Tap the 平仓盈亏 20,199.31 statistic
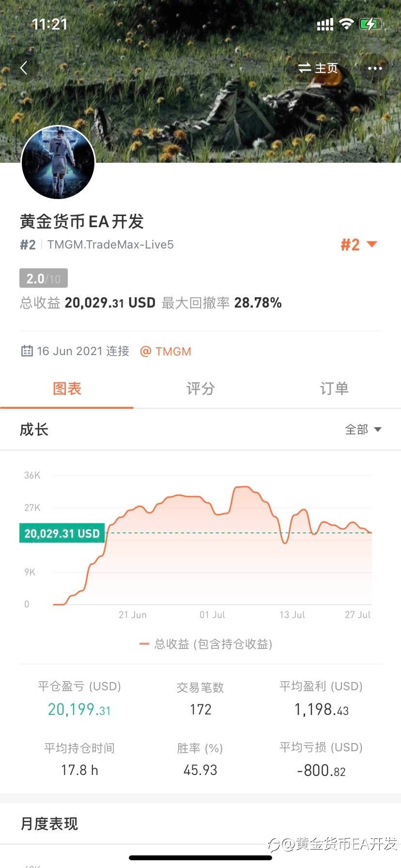 [79, 699]
